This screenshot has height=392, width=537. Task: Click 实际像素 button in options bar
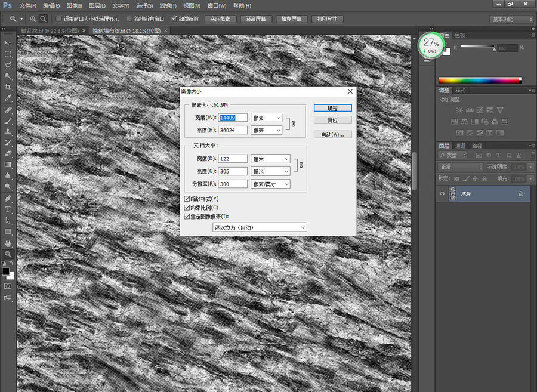(x=220, y=19)
